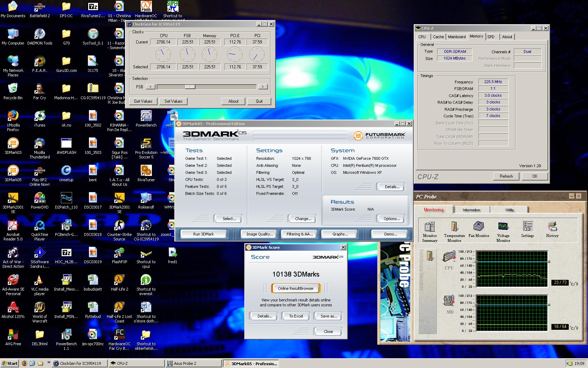Open iTunes desktop icon

(x=40, y=119)
